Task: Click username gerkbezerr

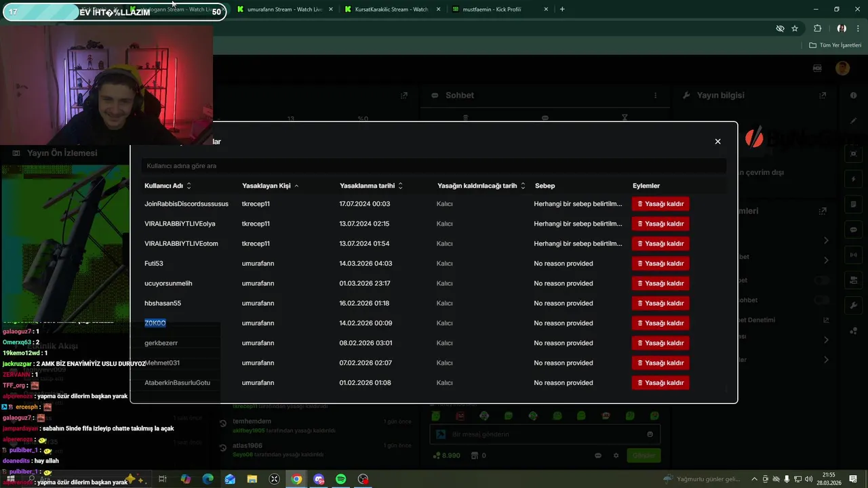Action: [x=161, y=343]
